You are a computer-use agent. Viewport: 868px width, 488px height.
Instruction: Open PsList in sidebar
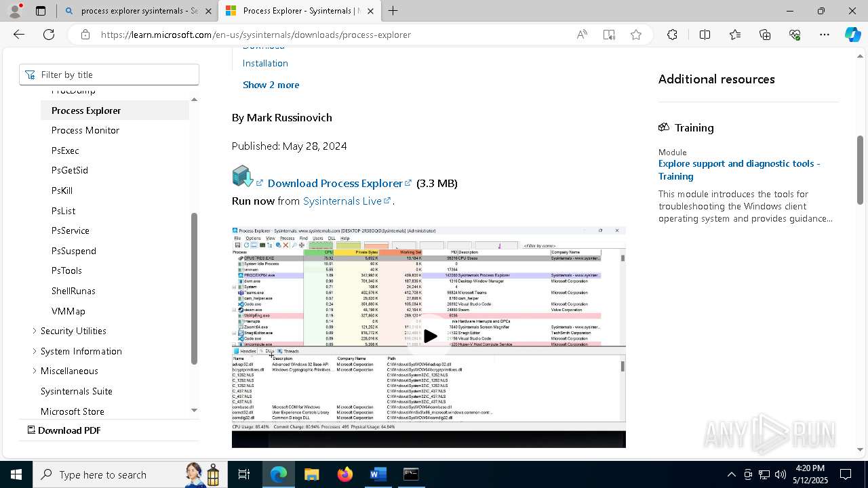click(x=63, y=211)
